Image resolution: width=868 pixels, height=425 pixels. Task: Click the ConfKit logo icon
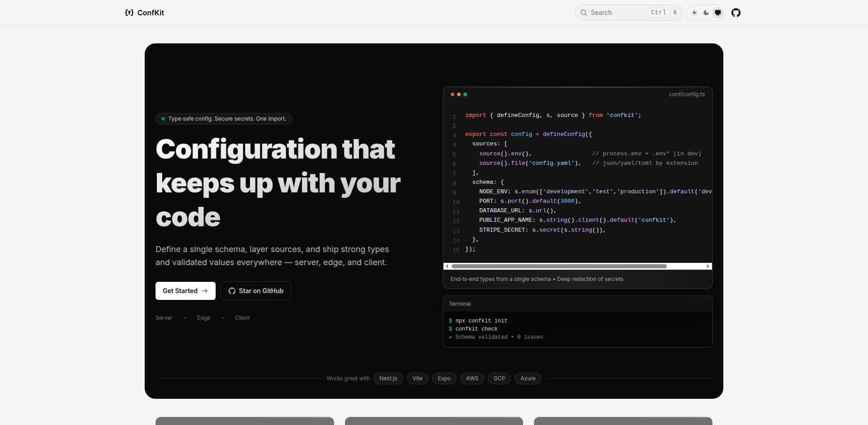129,13
